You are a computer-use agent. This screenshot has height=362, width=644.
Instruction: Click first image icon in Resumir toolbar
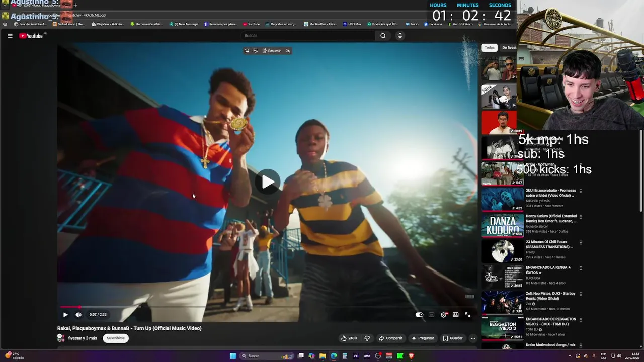[247, 51]
